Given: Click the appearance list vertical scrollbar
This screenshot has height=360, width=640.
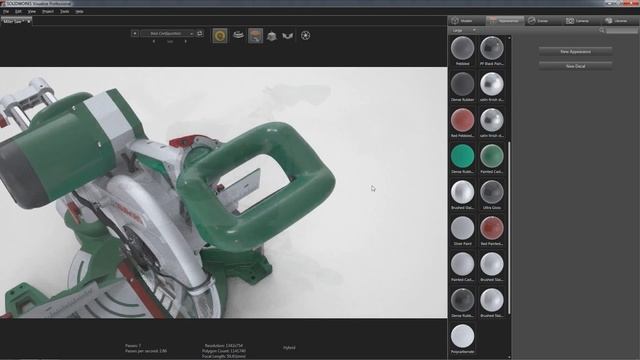Looking at the screenshot, I should 509,228.
